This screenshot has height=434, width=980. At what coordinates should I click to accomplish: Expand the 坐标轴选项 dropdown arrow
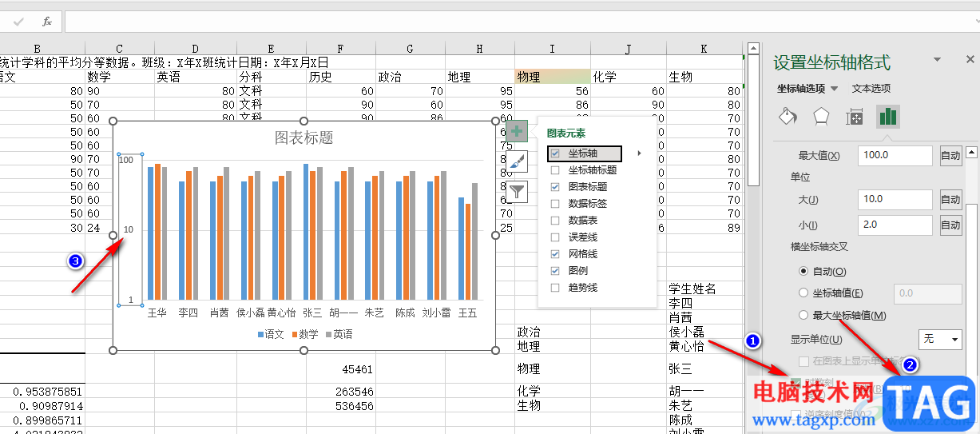[835, 89]
